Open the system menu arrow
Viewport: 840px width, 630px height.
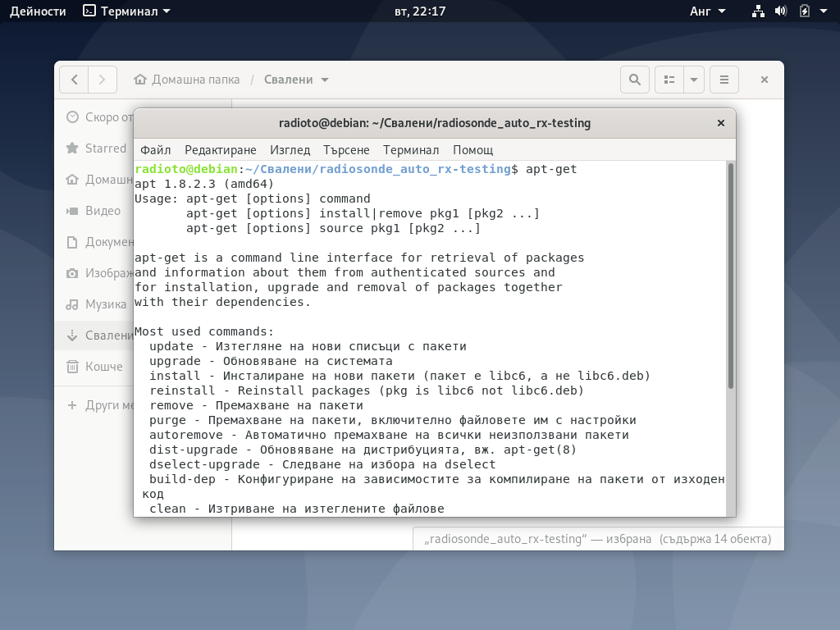(824, 11)
